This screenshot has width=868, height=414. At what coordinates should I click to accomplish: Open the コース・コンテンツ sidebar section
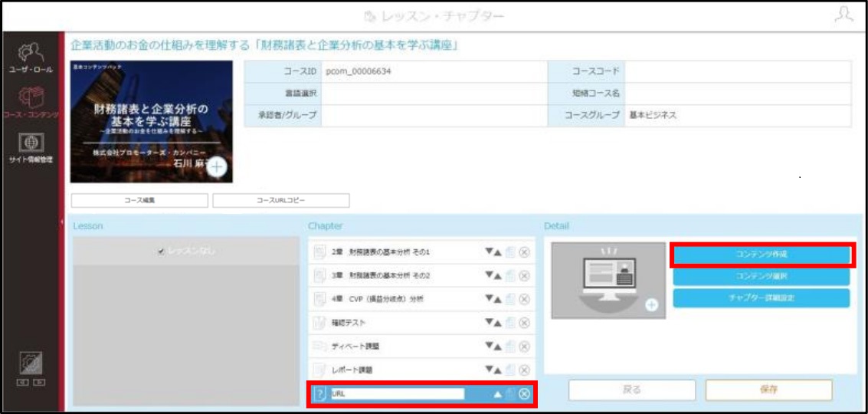(31, 101)
